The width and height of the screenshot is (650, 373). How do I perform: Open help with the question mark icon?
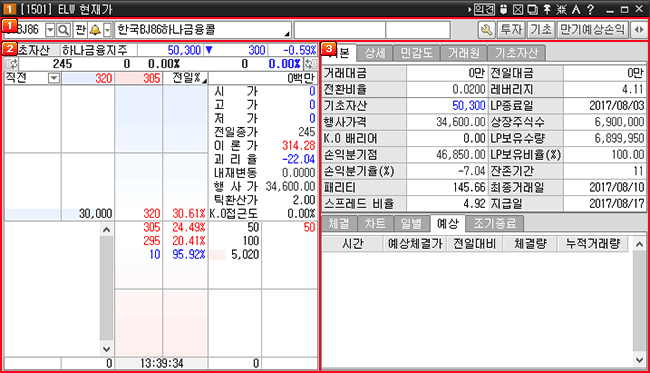[591, 9]
